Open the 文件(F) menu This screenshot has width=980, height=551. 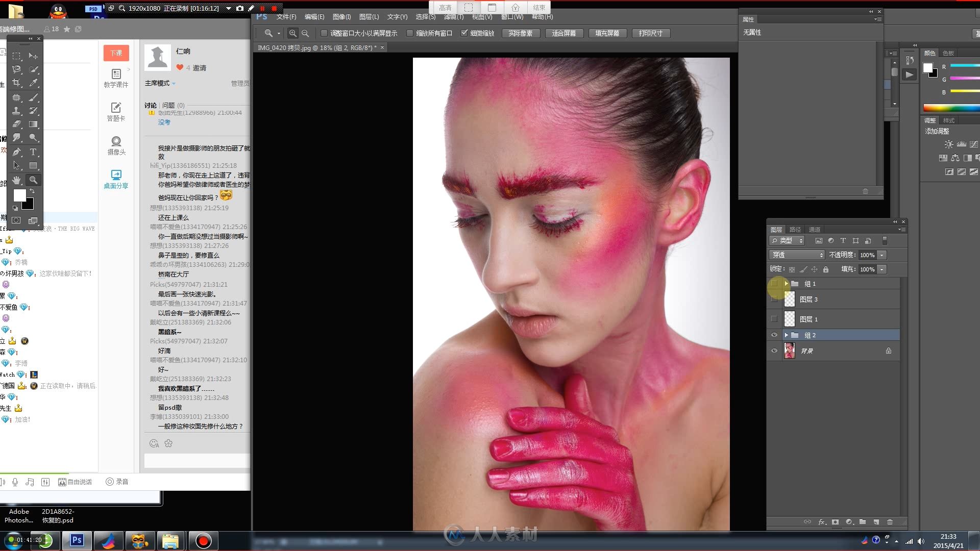pyautogui.click(x=286, y=17)
